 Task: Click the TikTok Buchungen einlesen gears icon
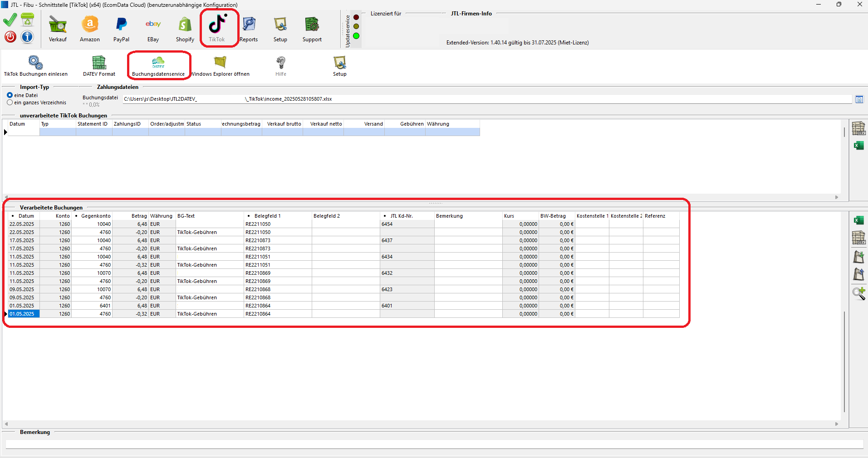point(35,63)
